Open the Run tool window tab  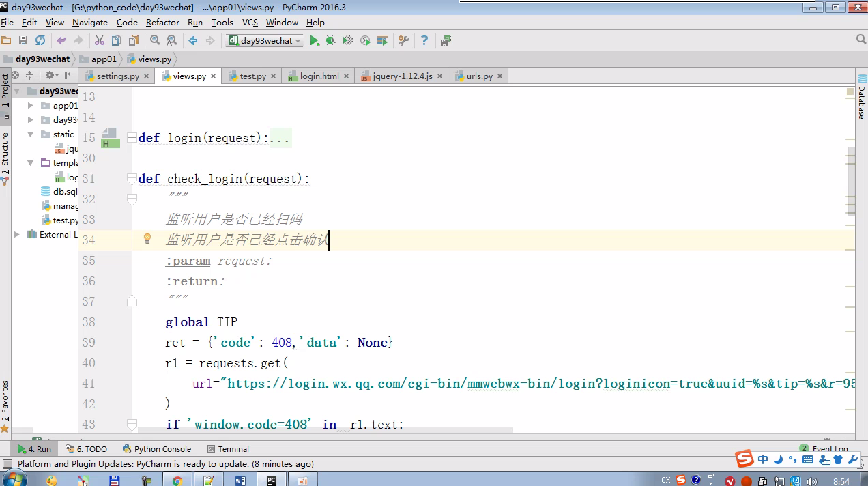(35, 449)
